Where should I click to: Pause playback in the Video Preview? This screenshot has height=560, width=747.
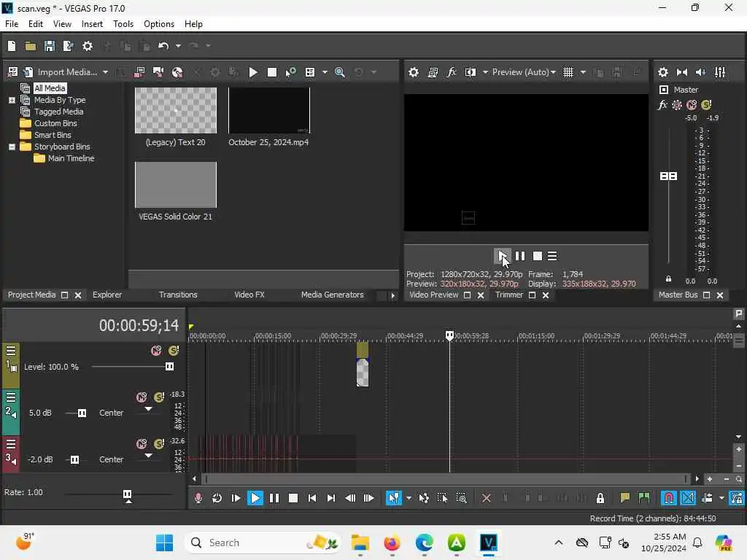519,256
